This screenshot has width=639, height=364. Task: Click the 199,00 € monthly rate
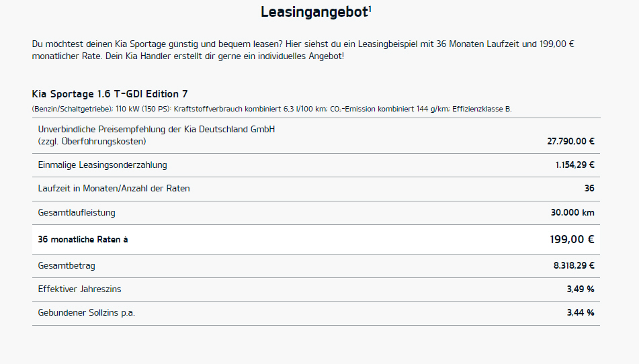tap(572, 239)
